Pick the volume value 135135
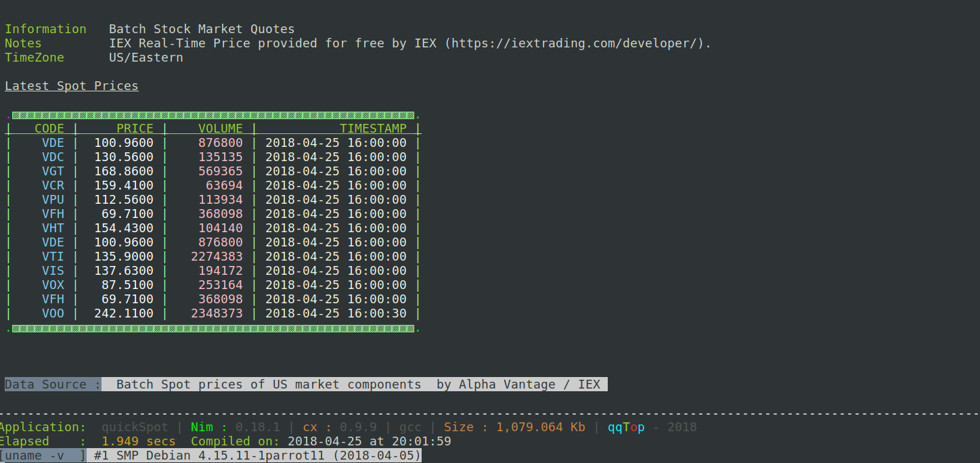Screen dimensions: 980x463 [221, 157]
